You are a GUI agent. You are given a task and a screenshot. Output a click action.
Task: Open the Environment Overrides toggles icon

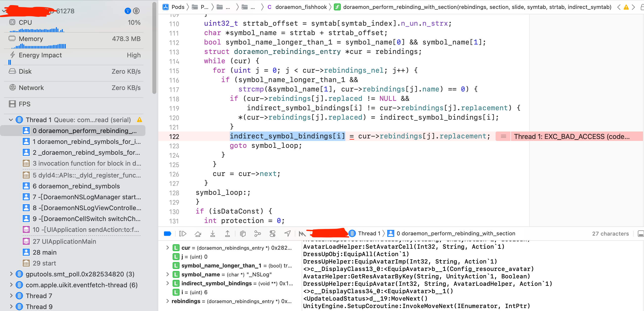click(x=272, y=234)
